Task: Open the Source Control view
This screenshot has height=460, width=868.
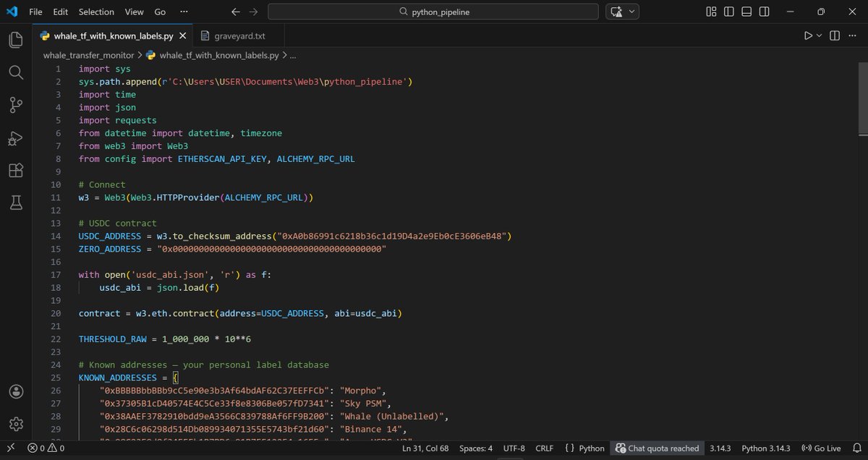Action: (x=16, y=105)
